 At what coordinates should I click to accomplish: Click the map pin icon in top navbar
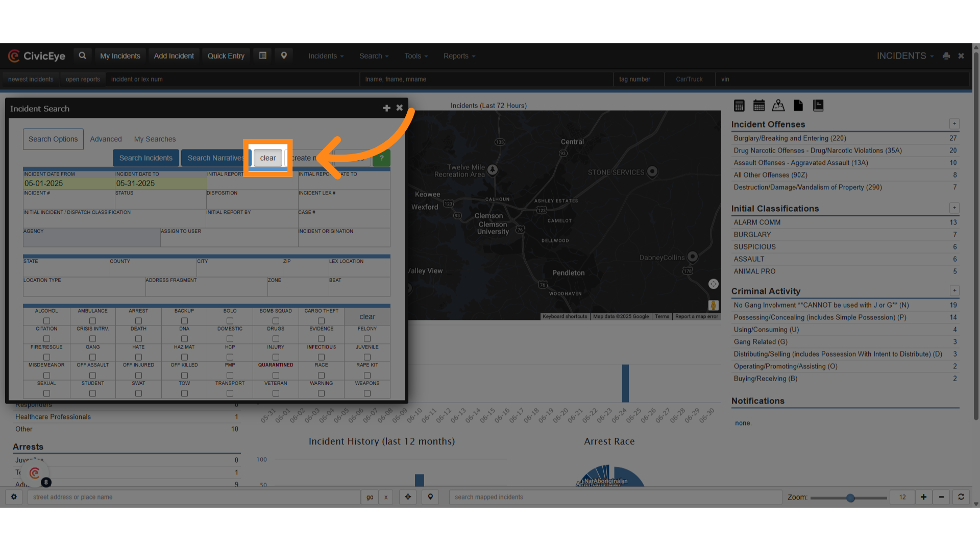click(284, 56)
